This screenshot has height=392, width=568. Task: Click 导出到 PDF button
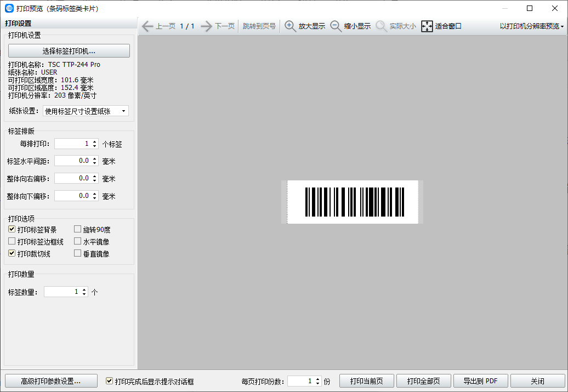481,381
